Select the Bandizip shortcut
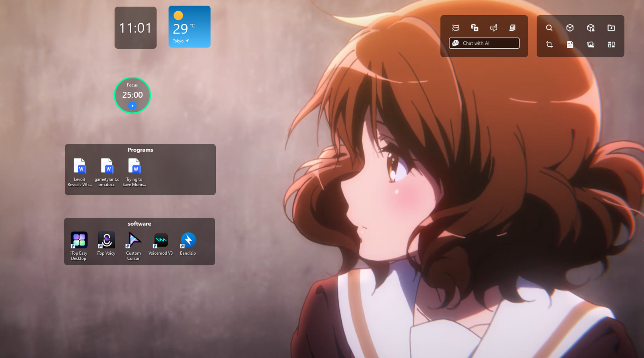Screen dimensions: 644x358 pos(188,244)
